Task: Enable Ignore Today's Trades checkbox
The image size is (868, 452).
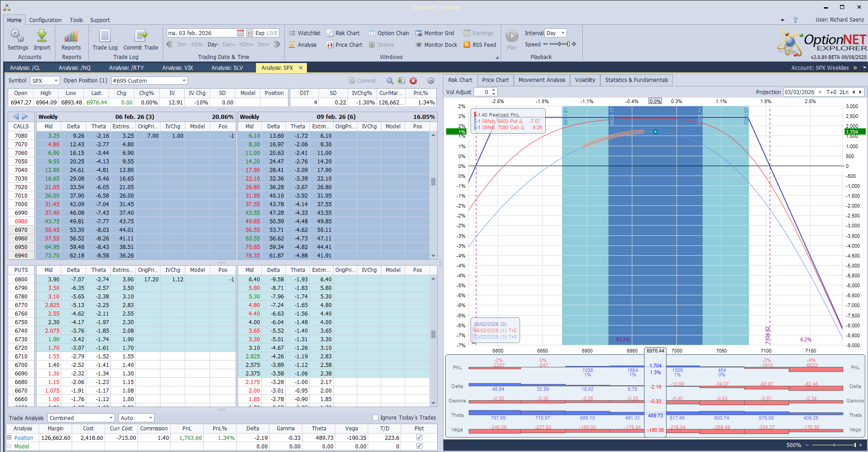Action: 375,418
